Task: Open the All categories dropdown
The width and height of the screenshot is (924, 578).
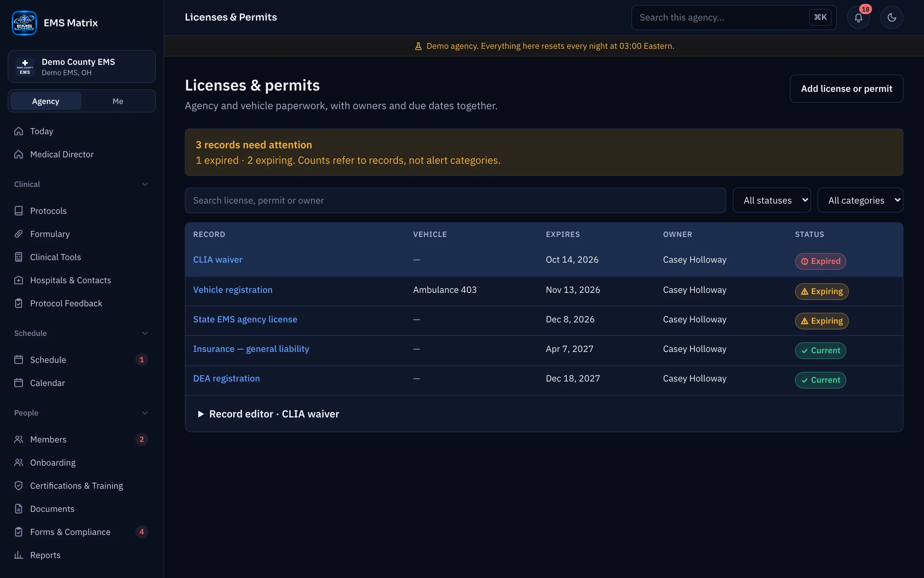Action: pos(860,200)
